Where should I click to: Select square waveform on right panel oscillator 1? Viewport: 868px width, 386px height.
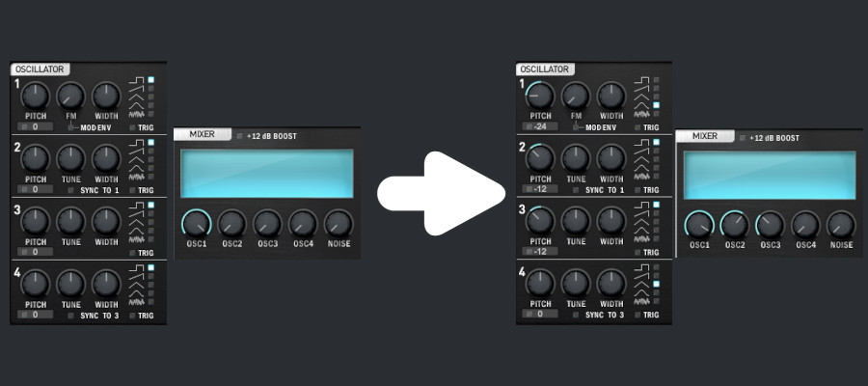(657, 79)
